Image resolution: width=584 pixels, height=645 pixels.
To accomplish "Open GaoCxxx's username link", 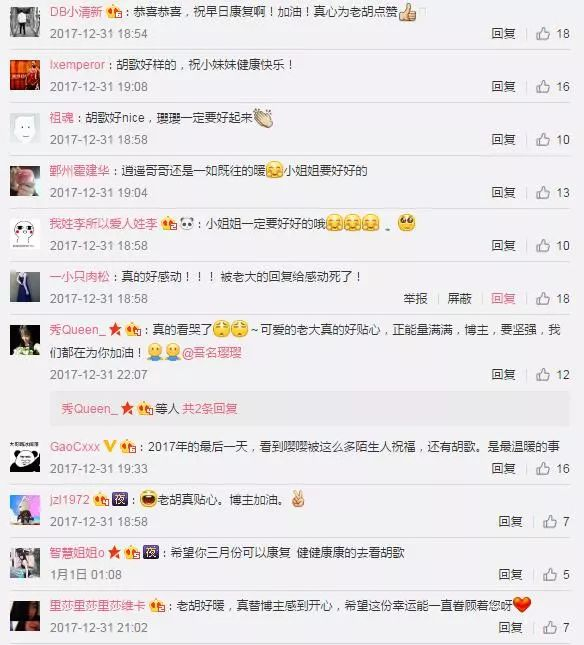I will pos(75,447).
